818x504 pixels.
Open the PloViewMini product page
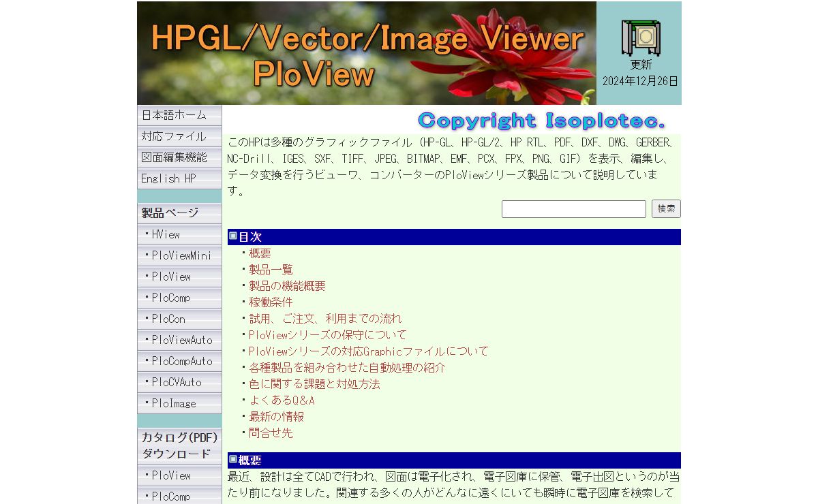[179, 255]
